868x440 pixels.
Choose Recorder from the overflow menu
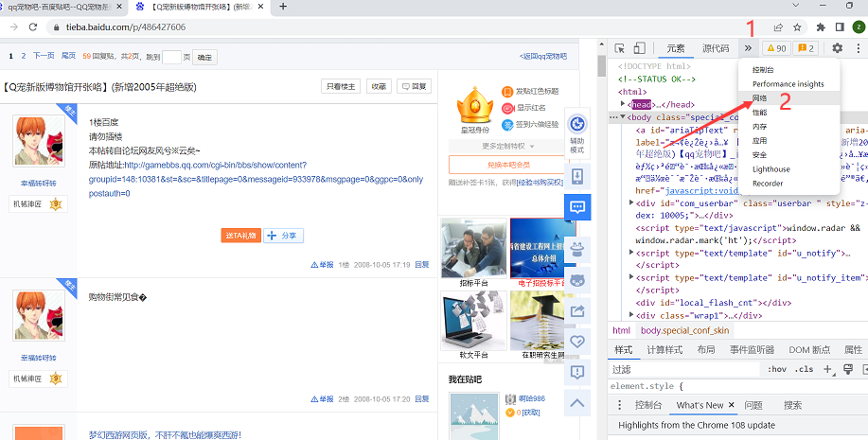788,184
